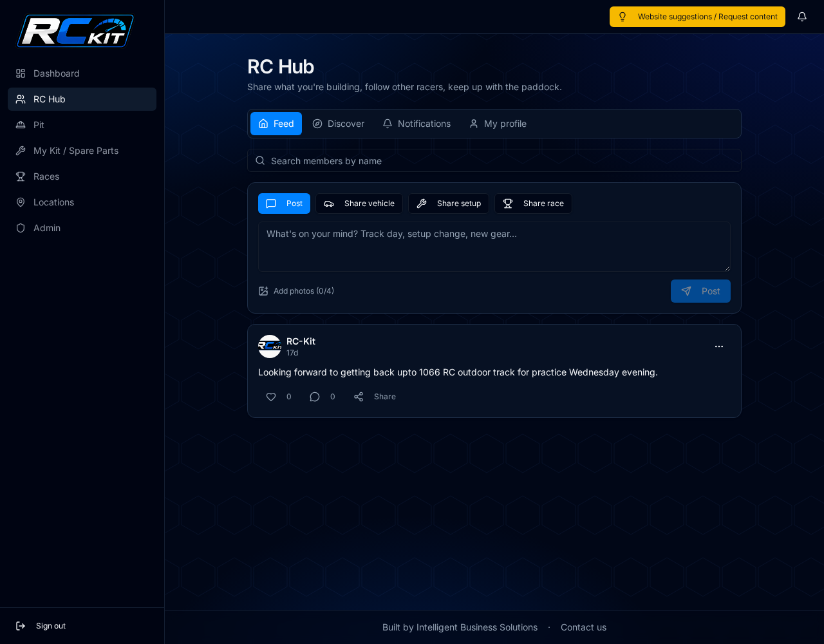Open the Races section
The width and height of the screenshot is (824, 644).
coord(82,176)
